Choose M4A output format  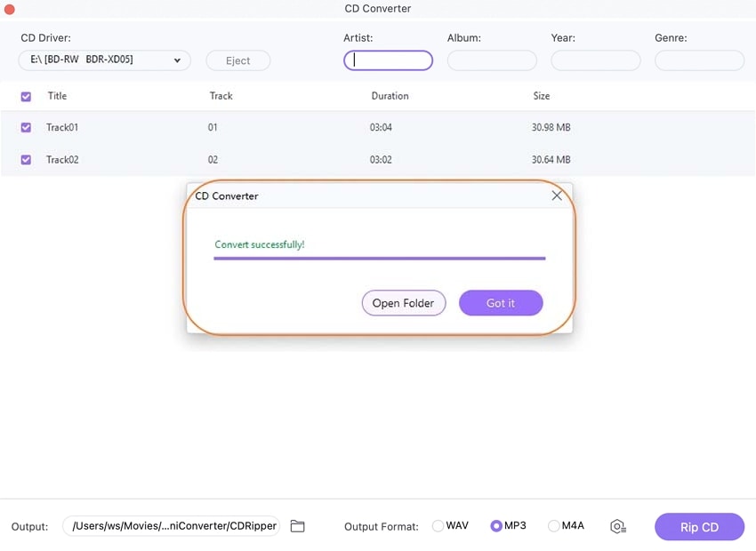553,526
